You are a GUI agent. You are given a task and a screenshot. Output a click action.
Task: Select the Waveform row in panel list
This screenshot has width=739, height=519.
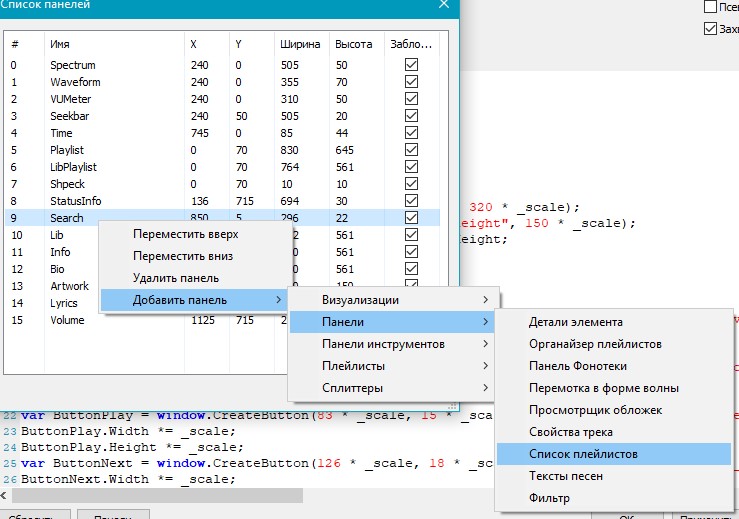[75, 82]
